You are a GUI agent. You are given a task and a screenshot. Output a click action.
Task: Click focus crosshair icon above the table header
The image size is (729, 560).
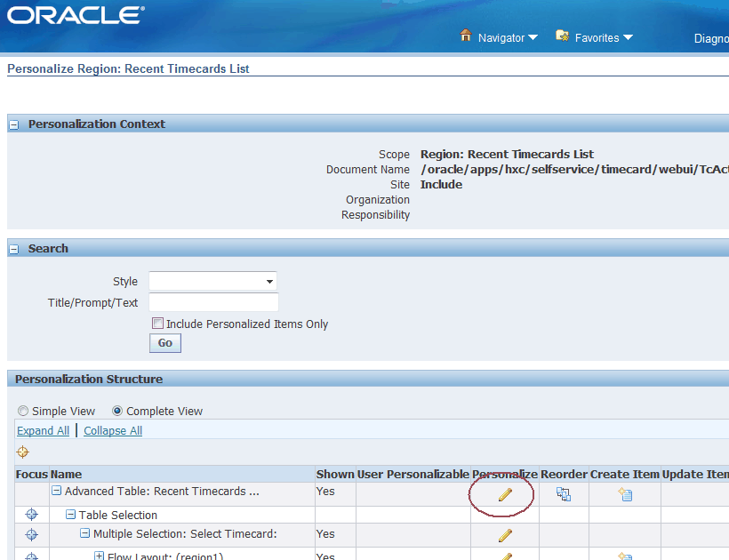point(22,452)
